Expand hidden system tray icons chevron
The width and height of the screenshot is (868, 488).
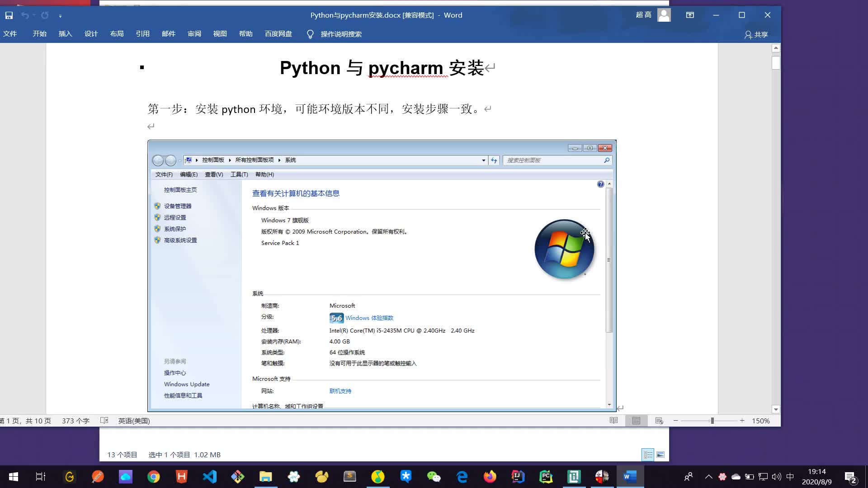click(708, 477)
